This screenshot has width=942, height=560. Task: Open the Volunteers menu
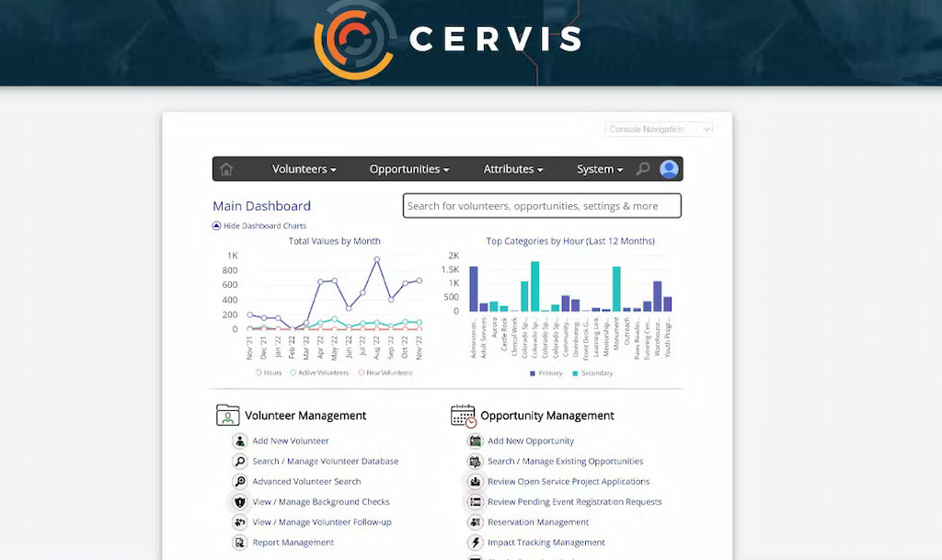pyautogui.click(x=304, y=169)
